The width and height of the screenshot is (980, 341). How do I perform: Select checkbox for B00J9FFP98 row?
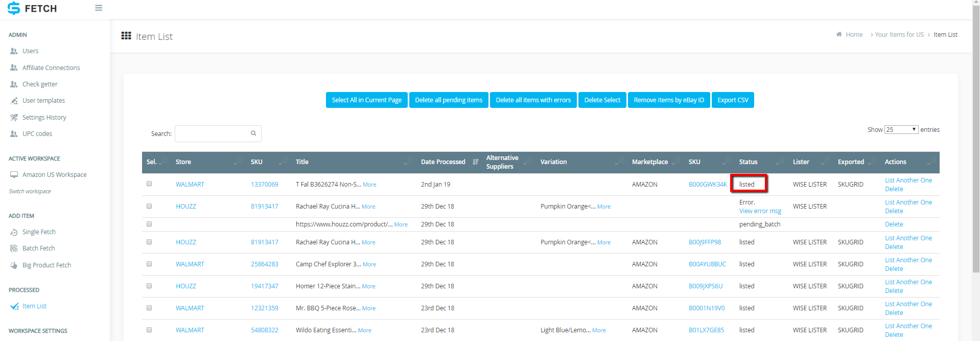pos(149,242)
